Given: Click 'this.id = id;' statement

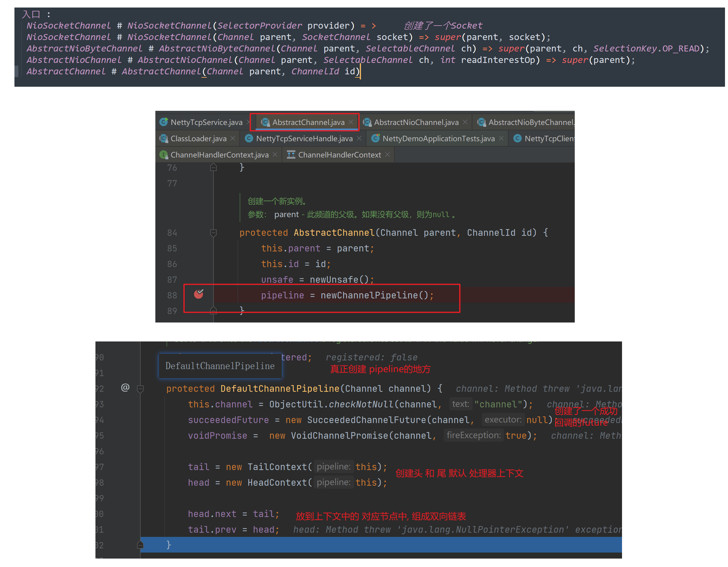Looking at the screenshot, I should tap(296, 264).
